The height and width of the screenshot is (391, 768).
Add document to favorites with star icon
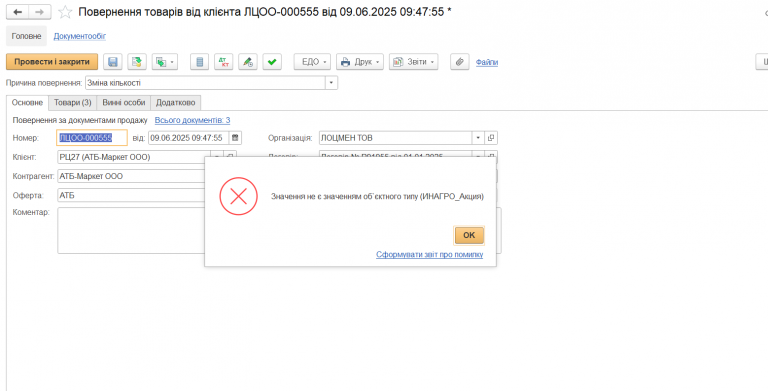pos(65,12)
